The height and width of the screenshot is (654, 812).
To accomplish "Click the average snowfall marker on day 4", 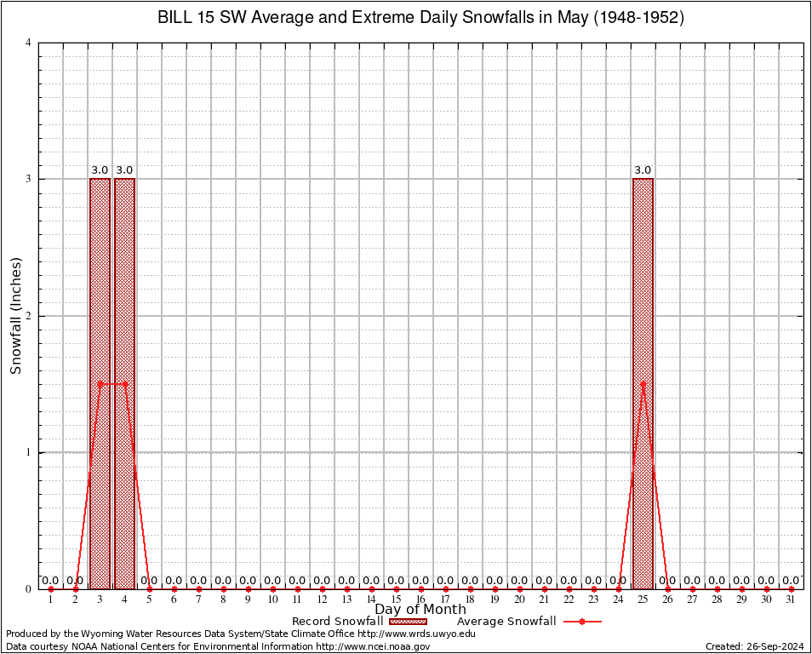I will pos(124,383).
